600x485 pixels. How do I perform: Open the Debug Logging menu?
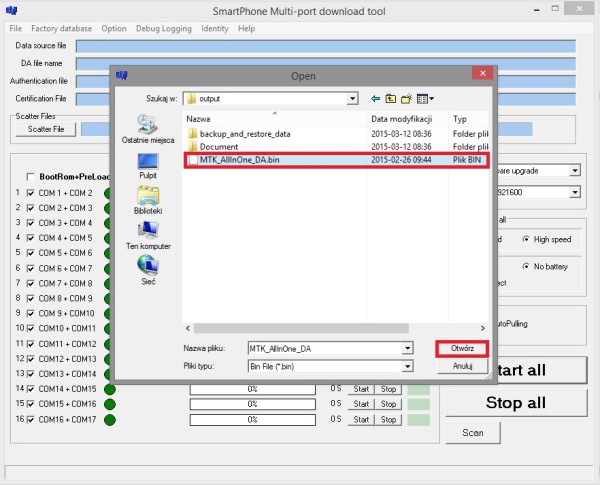point(163,29)
